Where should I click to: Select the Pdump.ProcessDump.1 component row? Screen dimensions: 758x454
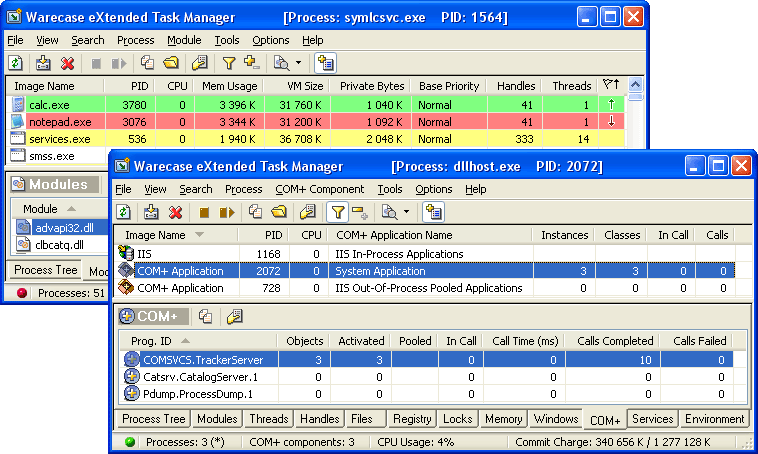427,394
